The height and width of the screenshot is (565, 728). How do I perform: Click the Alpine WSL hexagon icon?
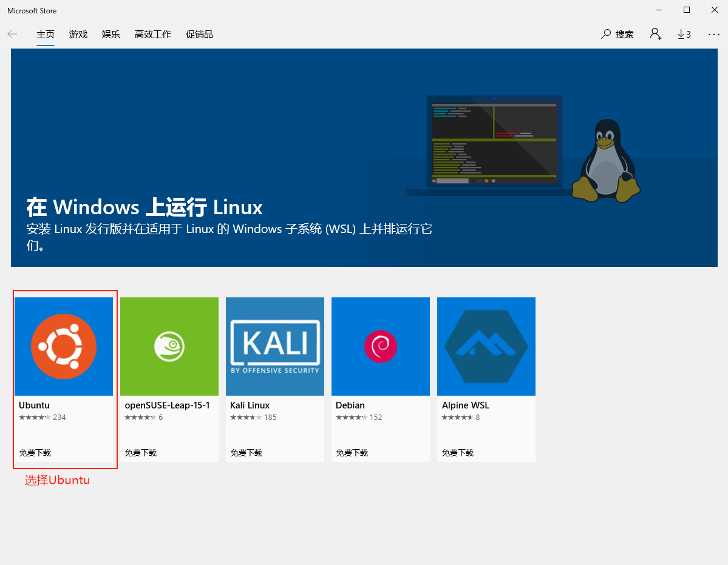pyautogui.click(x=486, y=346)
